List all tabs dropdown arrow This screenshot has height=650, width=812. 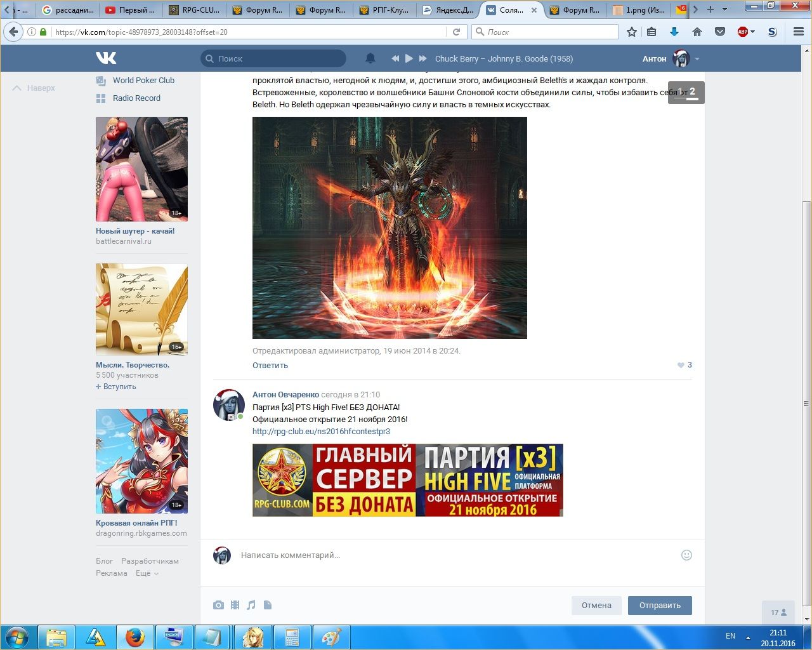click(x=725, y=10)
